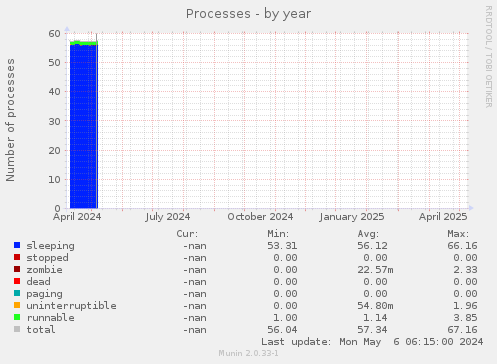Click zombie average value 22.57m
The width and height of the screenshot is (497, 364).
[375, 270]
